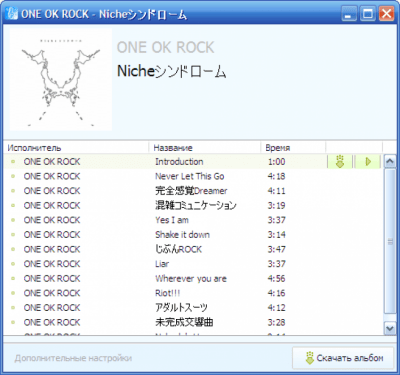Click the app icon in the title bar
Image resolution: width=400 pixels, height=375 pixels.
[12, 14]
